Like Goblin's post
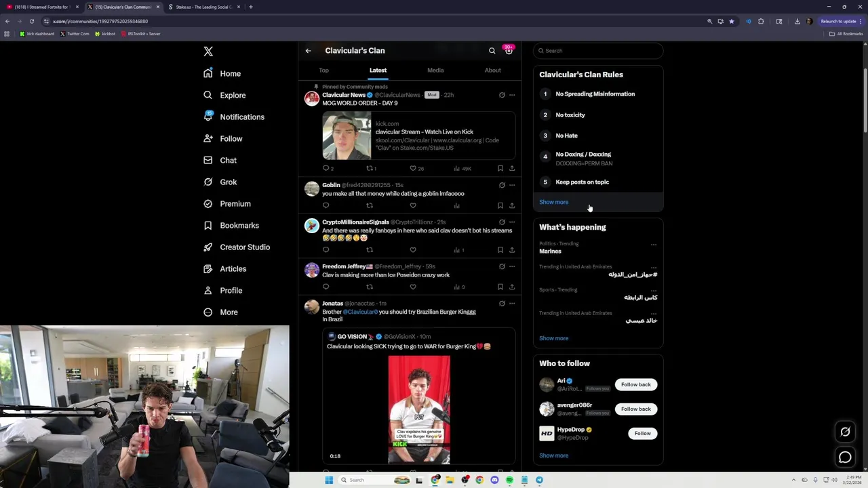Screen dimensions: 868x488 click(413, 205)
